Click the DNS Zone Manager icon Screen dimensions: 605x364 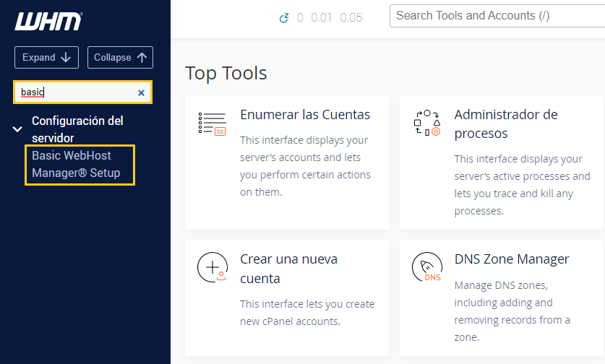pyautogui.click(x=427, y=267)
